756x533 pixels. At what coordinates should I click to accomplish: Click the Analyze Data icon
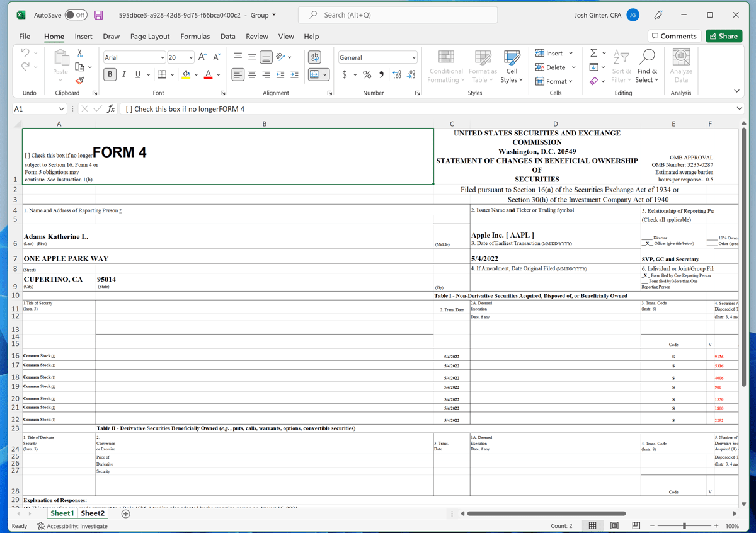tap(681, 66)
